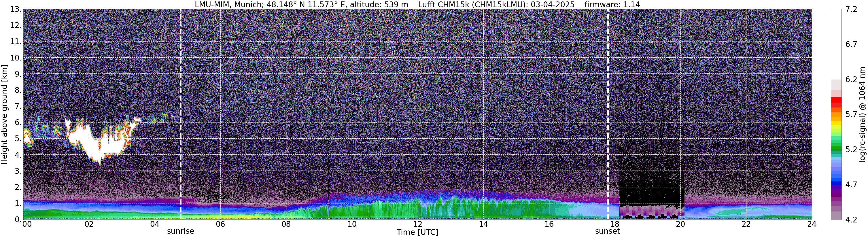
Task: Click the time-axis tick label '08'
Action: point(286,224)
